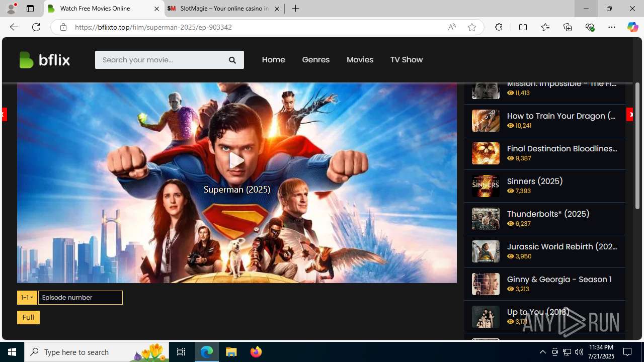Go back in the browser
The width and height of the screenshot is (644, 362).
point(14,27)
